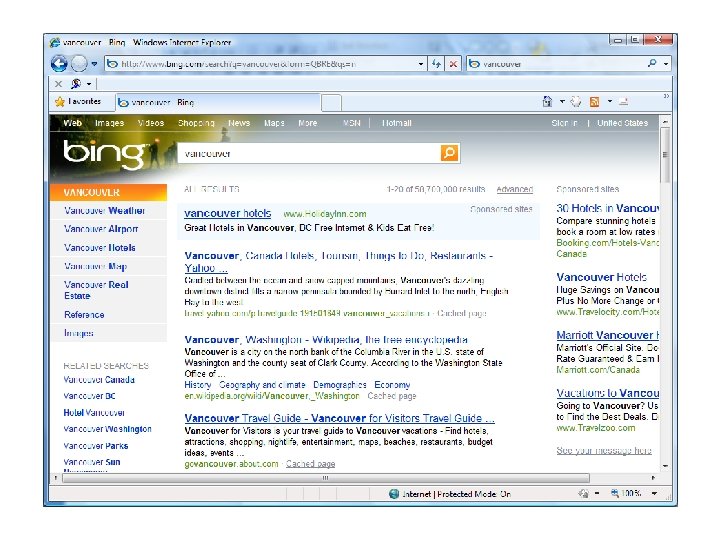Click the address bar URL field
This screenshot has width=720, height=540.
point(261,64)
